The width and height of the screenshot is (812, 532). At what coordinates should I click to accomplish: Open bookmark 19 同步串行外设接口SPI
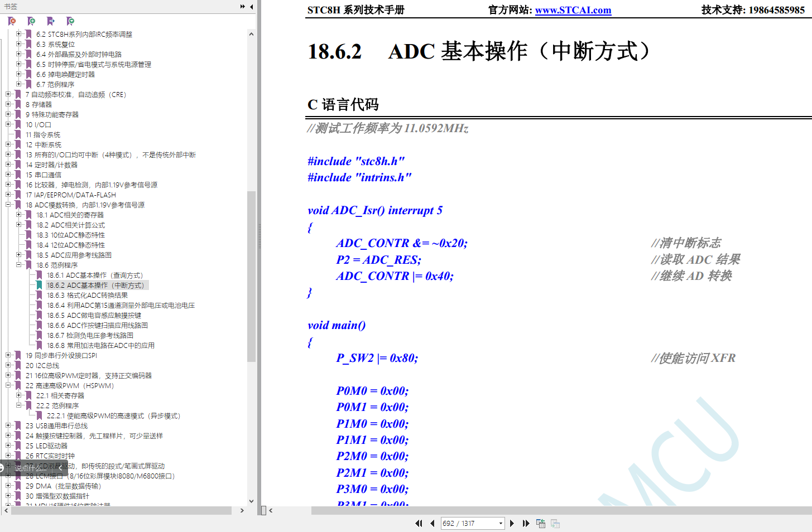(61, 356)
